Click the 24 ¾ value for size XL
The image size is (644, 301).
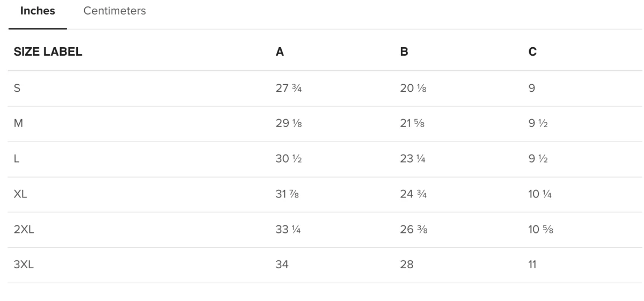pos(414,195)
